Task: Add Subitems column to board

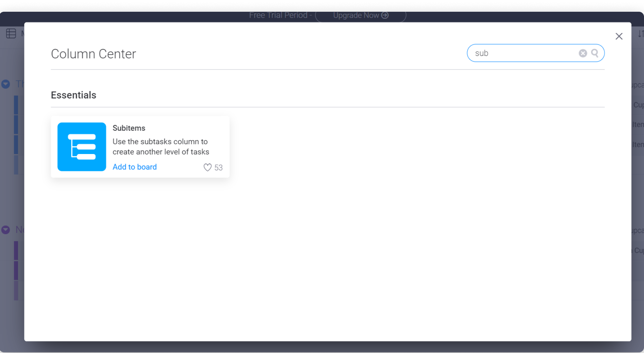Action: (x=135, y=167)
